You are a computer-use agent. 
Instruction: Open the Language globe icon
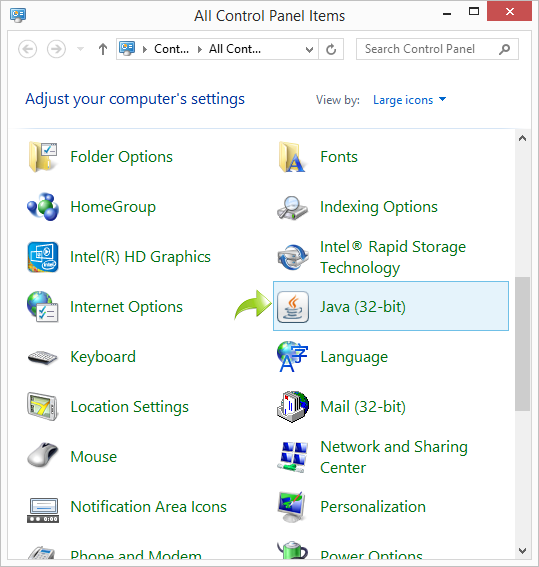[x=292, y=357]
